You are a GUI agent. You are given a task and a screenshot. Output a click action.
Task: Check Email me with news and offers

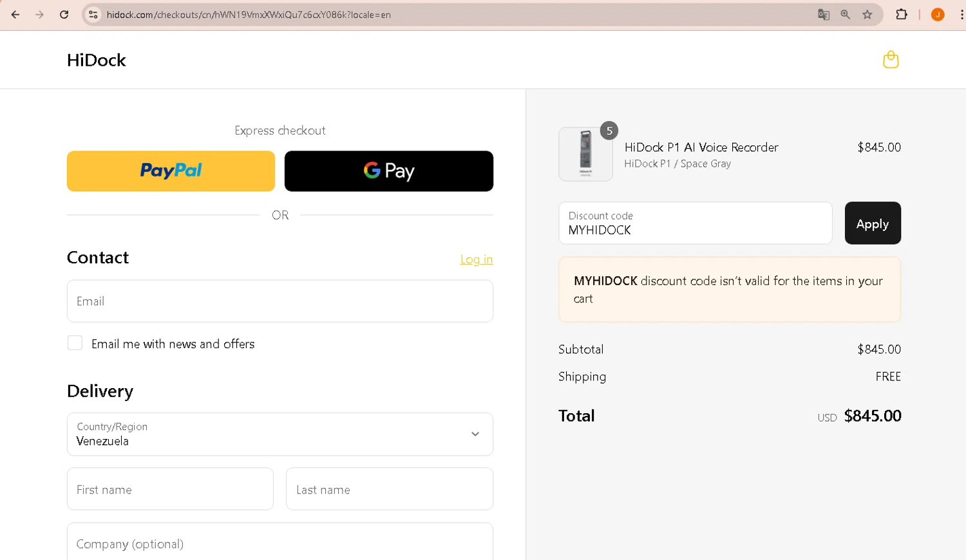point(75,343)
